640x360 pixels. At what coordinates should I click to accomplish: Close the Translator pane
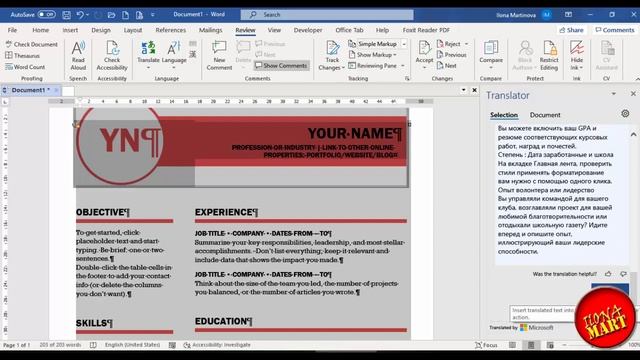[633, 94]
